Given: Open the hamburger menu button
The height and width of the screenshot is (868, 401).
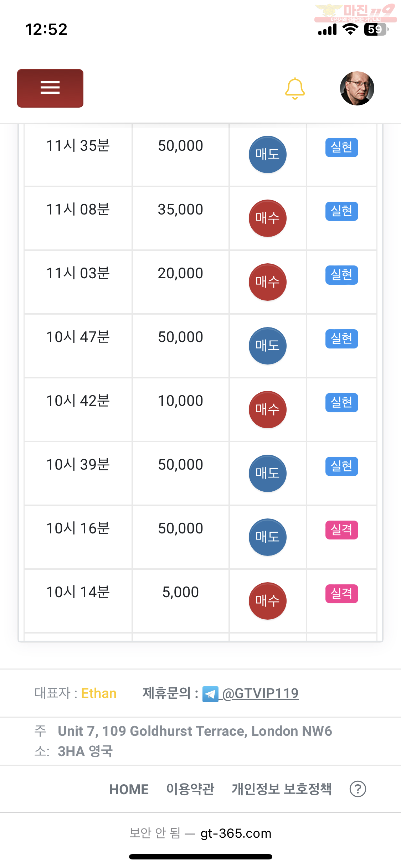Looking at the screenshot, I should coord(50,88).
